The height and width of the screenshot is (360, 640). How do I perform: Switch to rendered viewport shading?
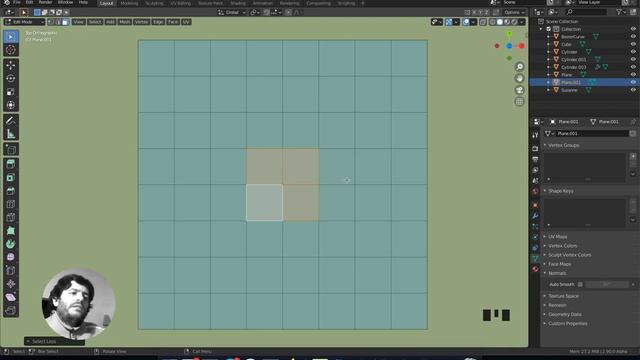pos(514,22)
